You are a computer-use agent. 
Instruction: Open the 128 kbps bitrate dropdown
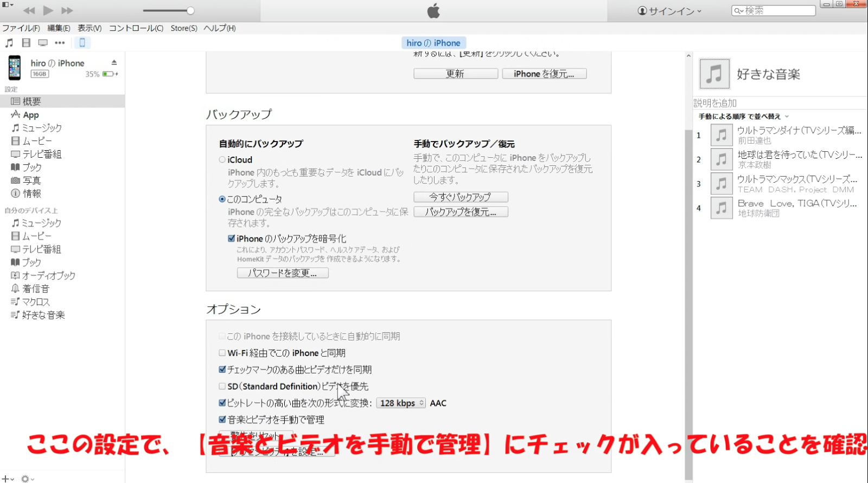tap(401, 403)
